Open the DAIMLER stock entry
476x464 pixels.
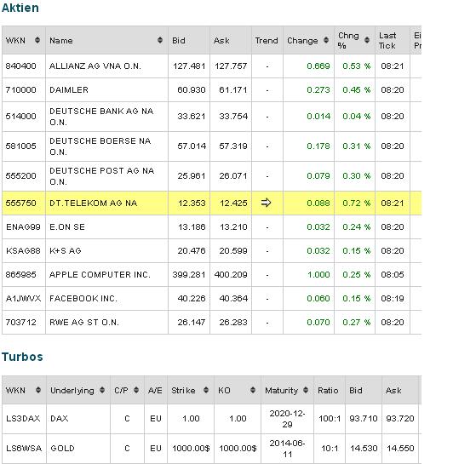coord(69,90)
